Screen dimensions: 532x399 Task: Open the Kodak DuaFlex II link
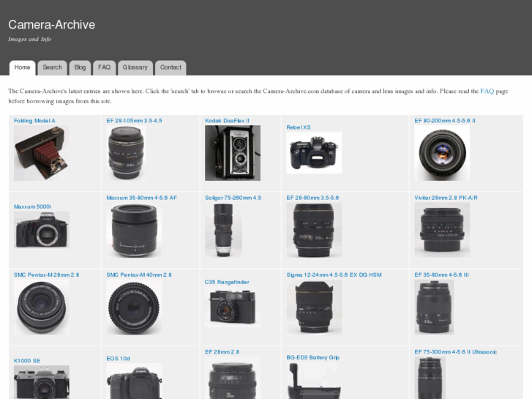(x=227, y=121)
